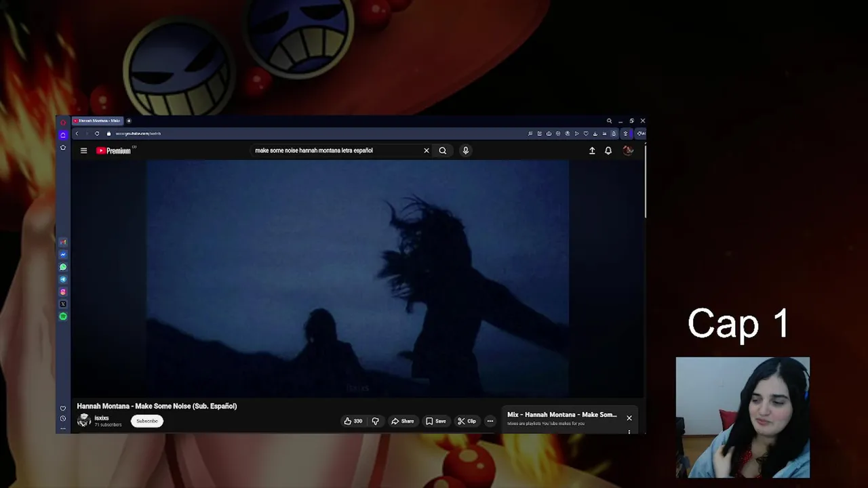Open Spotify in browser sidebar
The width and height of the screenshot is (868, 488).
[x=63, y=317]
